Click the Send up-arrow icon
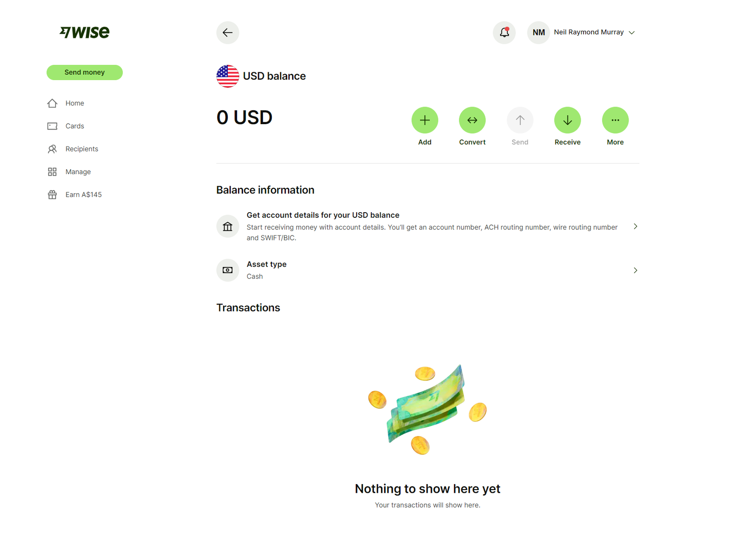741x560 pixels. click(520, 120)
